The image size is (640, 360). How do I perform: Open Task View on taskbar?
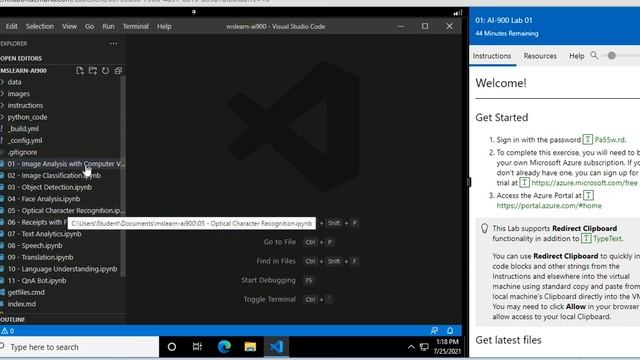(197, 347)
